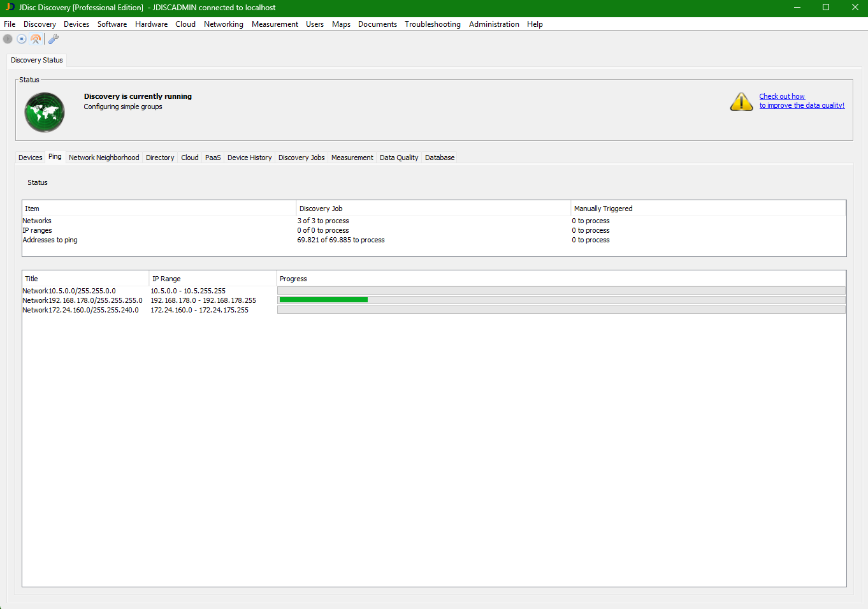The width and height of the screenshot is (868, 609).
Task: Open discovery settings with the wrench icon
Action: coord(54,39)
